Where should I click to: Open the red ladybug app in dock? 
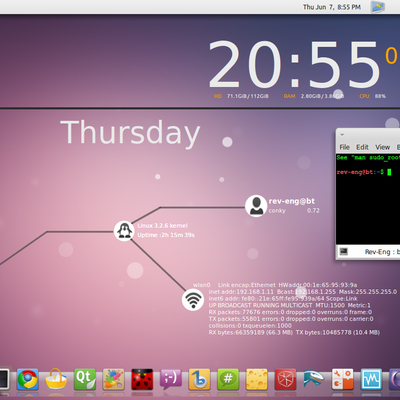(142, 379)
